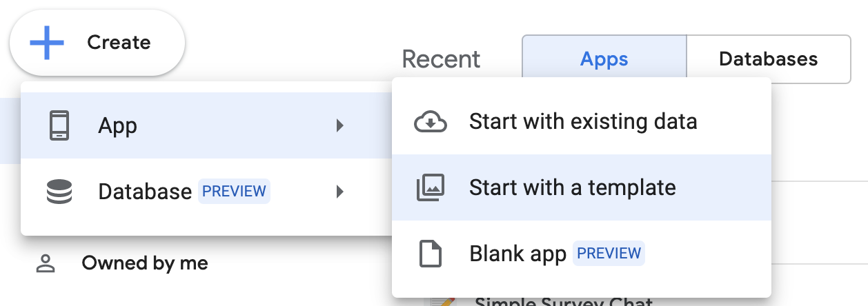Click the database stack icon
Viewport: 868px width, 306px height.
coord(59,191)
